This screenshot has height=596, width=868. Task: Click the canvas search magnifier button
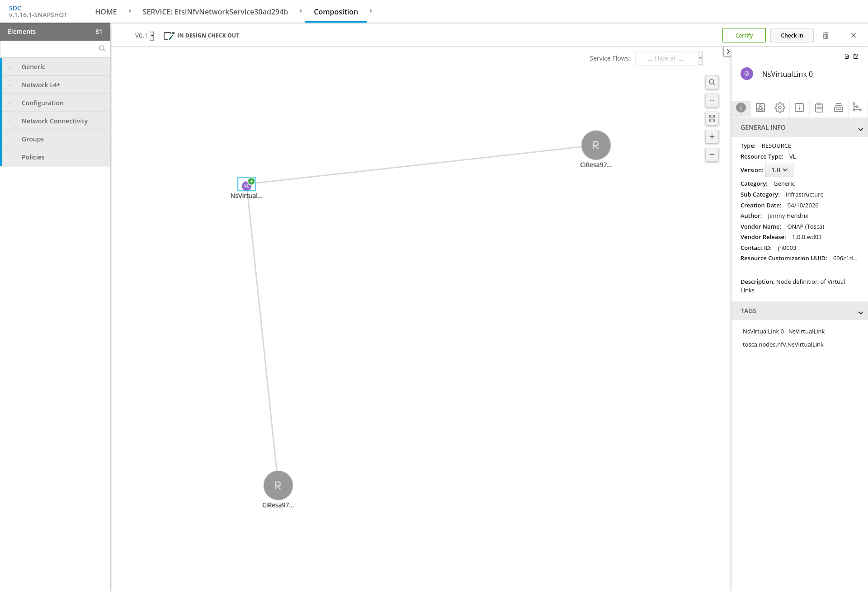point(712,82)
